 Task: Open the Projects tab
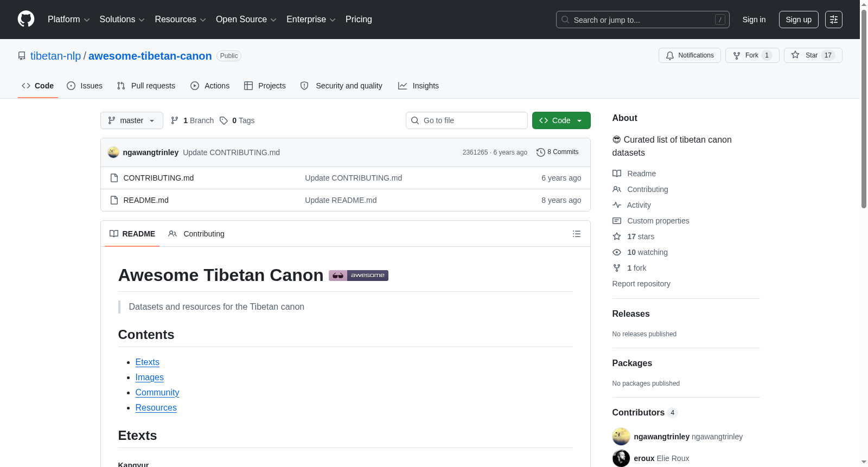pyautogui.click(x=265, y=86)
